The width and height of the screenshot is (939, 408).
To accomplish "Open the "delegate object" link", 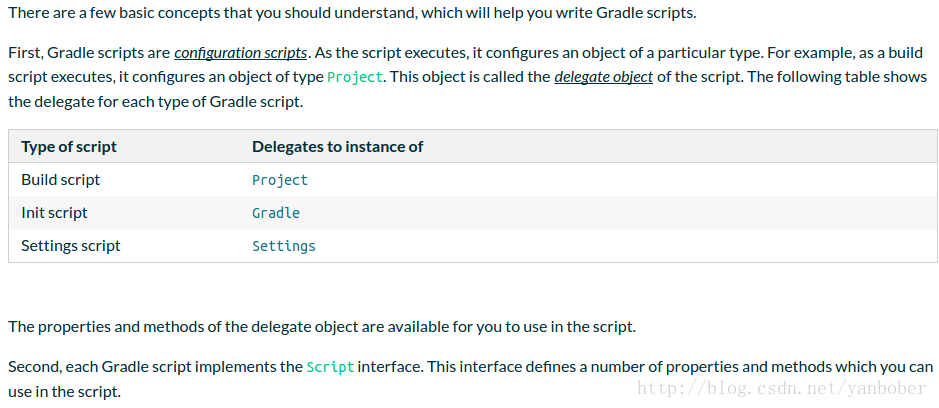I will pyautogui.click(x=603, y=77).
